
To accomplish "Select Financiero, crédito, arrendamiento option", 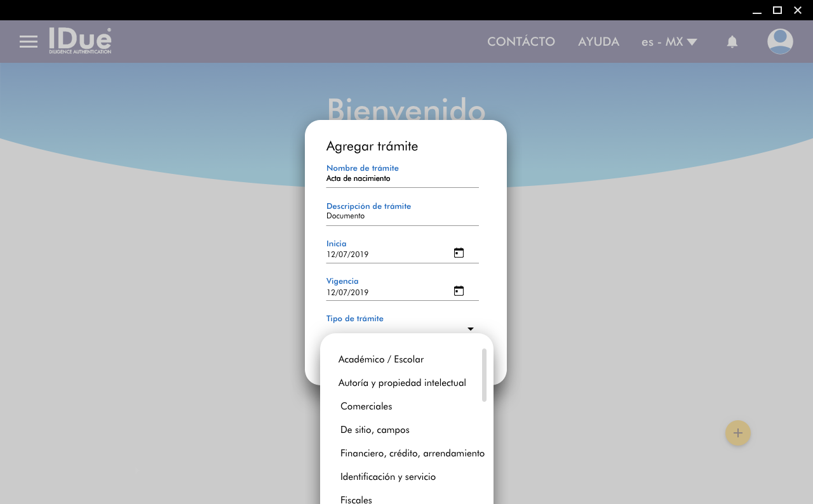I will click(412, 453).
